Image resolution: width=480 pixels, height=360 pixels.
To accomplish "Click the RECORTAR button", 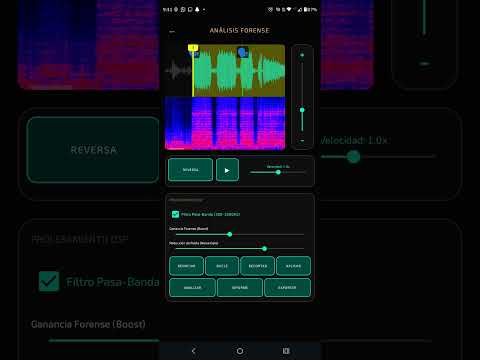I will pyautogui.click(x=258, y=266).
